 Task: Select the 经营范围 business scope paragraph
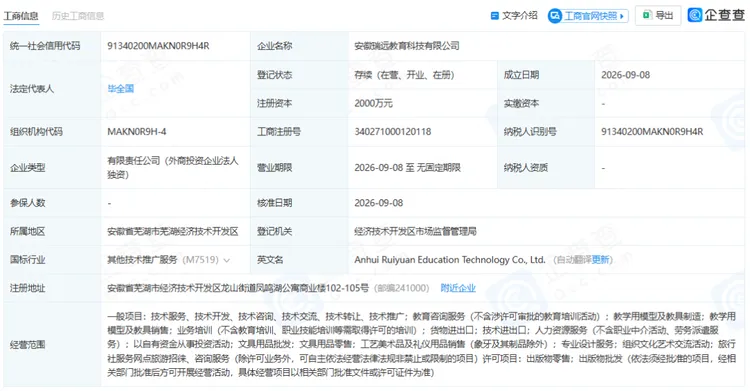(421, 344)
